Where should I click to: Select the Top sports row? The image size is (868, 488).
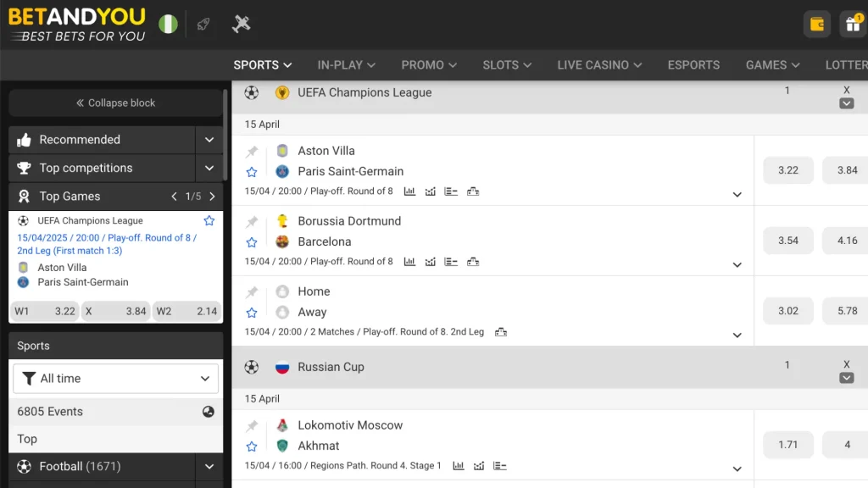115,439
